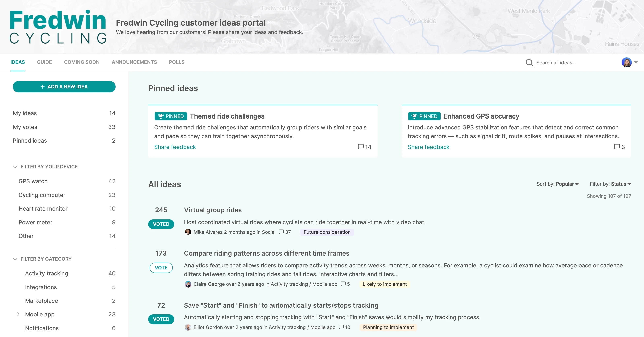The width and height of the screenshot is (644, 337).
Task: Click the comment bubble showing 14 on Themed ride challenges
Action: pos(361,147)
